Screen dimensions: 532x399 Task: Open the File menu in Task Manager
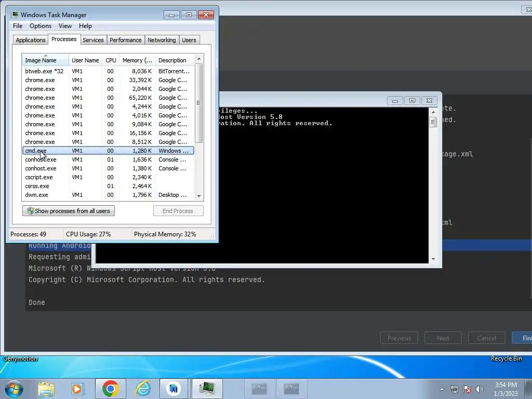(18, 26)
